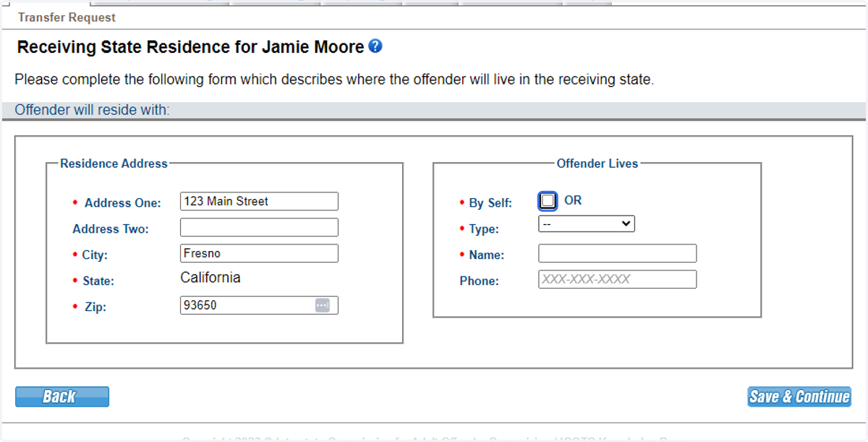Click the Offender Lives legend
Screen dimensions: 868x442
tap(597, 163)
